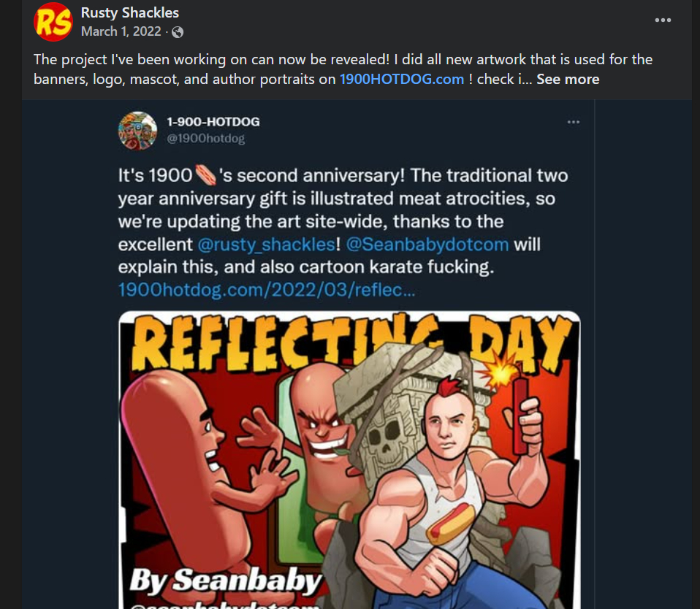700x609 pixels.
Task: Click the public audience globe icon
Action: point(178,32)
